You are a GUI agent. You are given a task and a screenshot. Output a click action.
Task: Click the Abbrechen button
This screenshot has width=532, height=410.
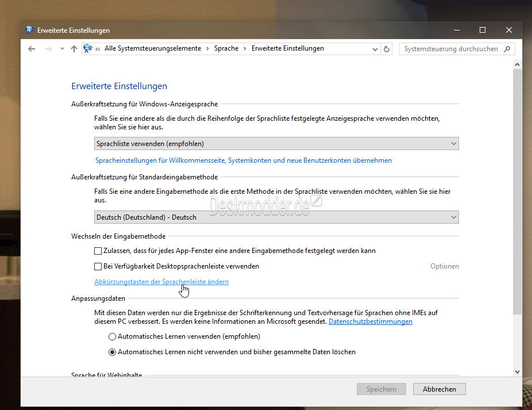(440, 389)
